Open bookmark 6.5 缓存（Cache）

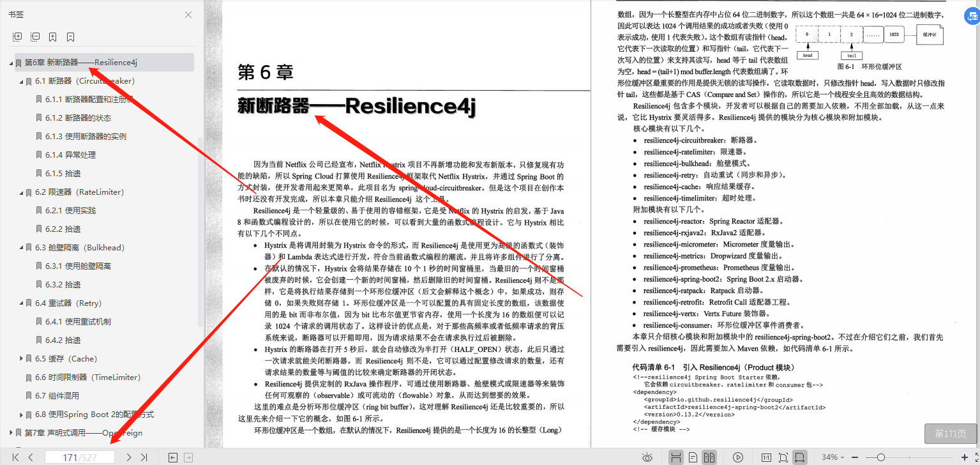(x=66, y=359)
